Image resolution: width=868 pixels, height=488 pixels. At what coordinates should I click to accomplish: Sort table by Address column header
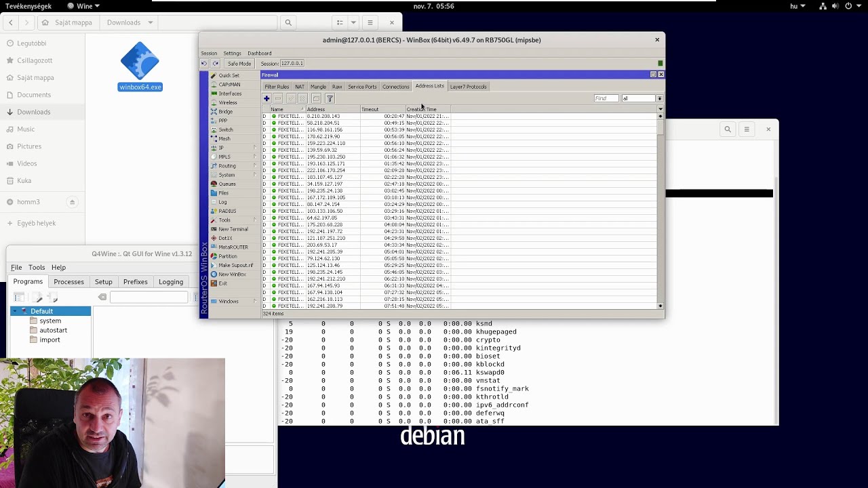tap(332, 109)
